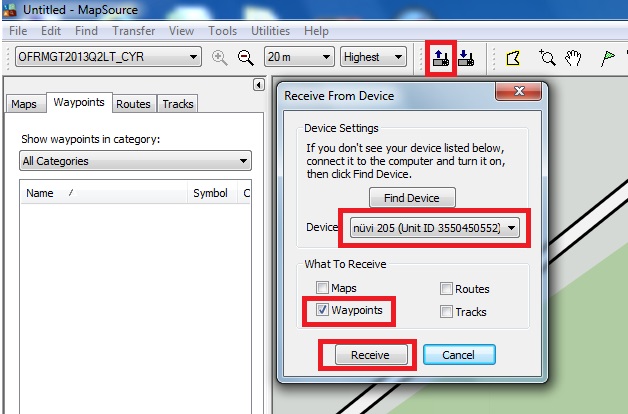Screen dimensions: 628x414
Task: Select the Map tool icon
Action: [x=513, y=58]
